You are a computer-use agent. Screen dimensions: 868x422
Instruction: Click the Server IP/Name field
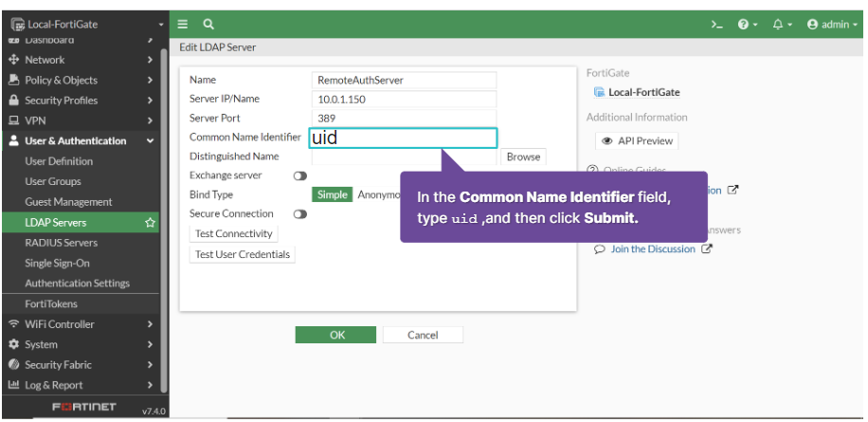[404, 100]
